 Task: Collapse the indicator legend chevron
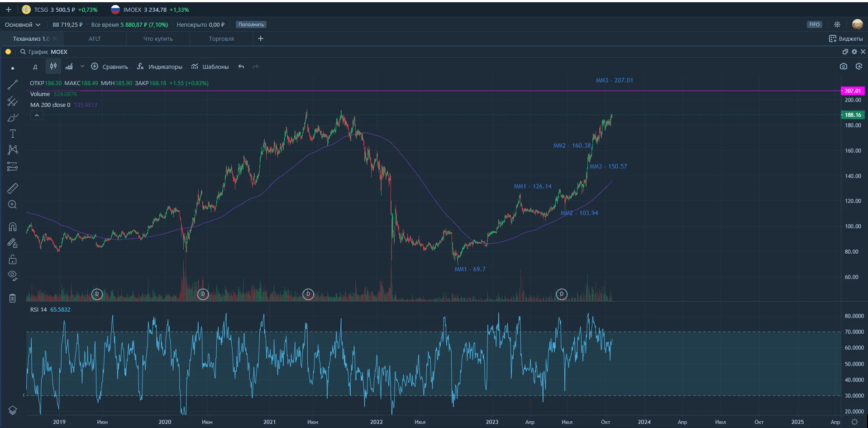point(37,115)
